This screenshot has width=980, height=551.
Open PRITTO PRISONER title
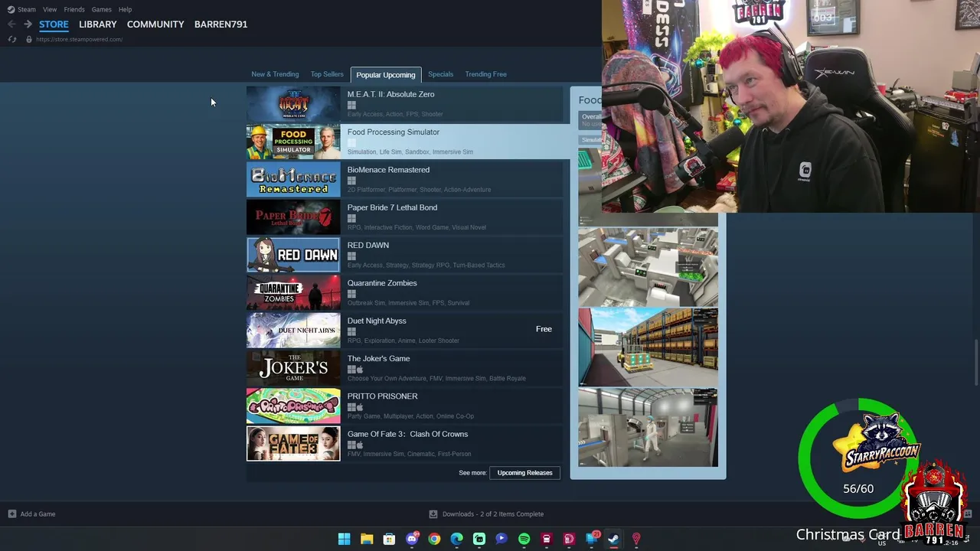coord(382,396)
